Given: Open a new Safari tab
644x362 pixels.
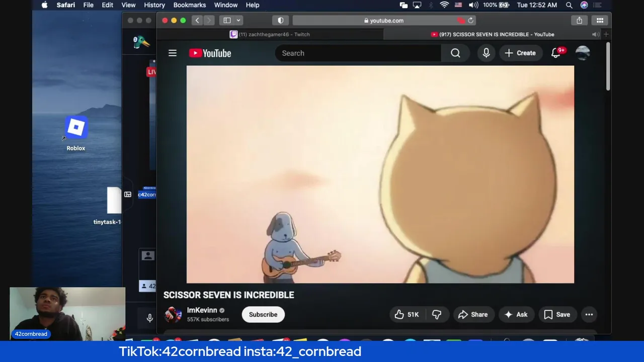Looking at the screenshot, I should pyautogui.click(x=606, y=34).
